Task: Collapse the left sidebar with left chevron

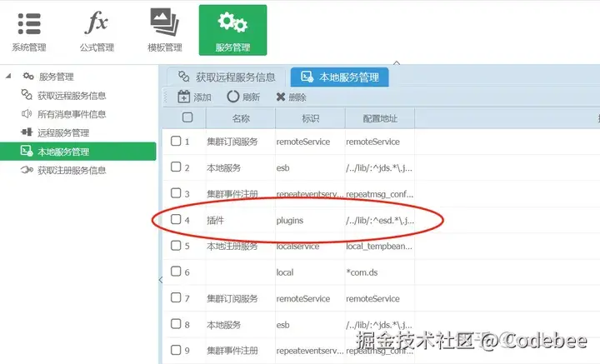Action: (161, 280)
